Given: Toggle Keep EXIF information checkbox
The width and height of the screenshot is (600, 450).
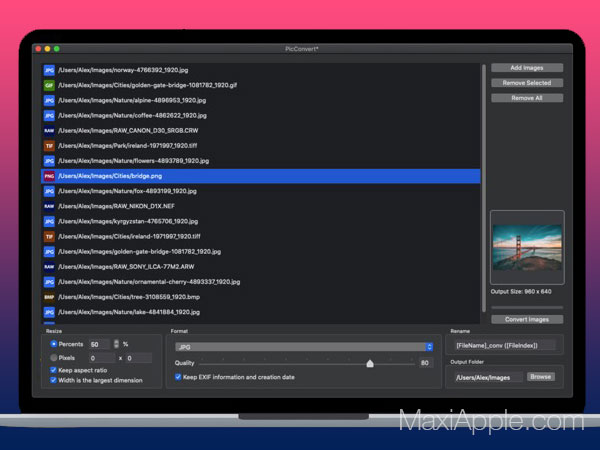Looking at the screenshot, I should click(178, 377).
